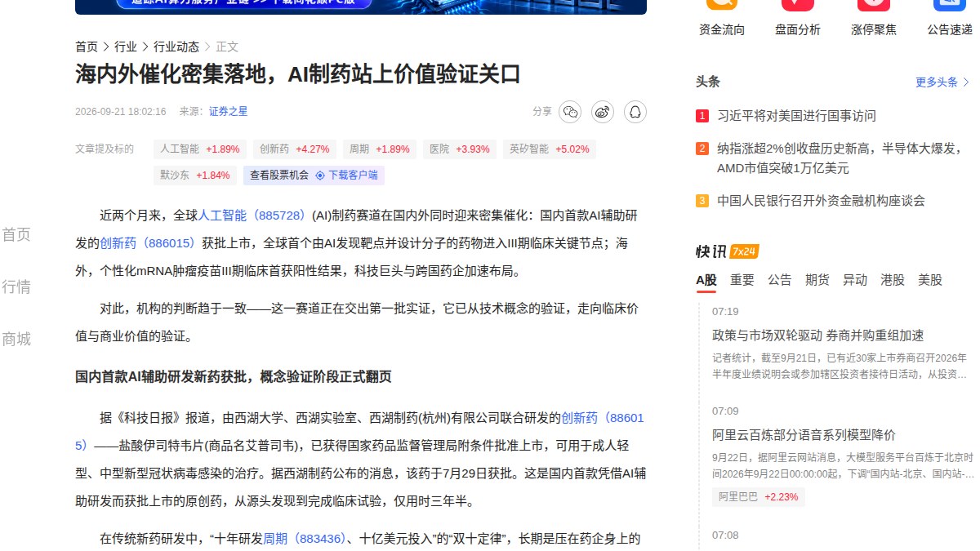Click the 下载客户端 download icon link
Screen dimensions: 980x551
347,175
